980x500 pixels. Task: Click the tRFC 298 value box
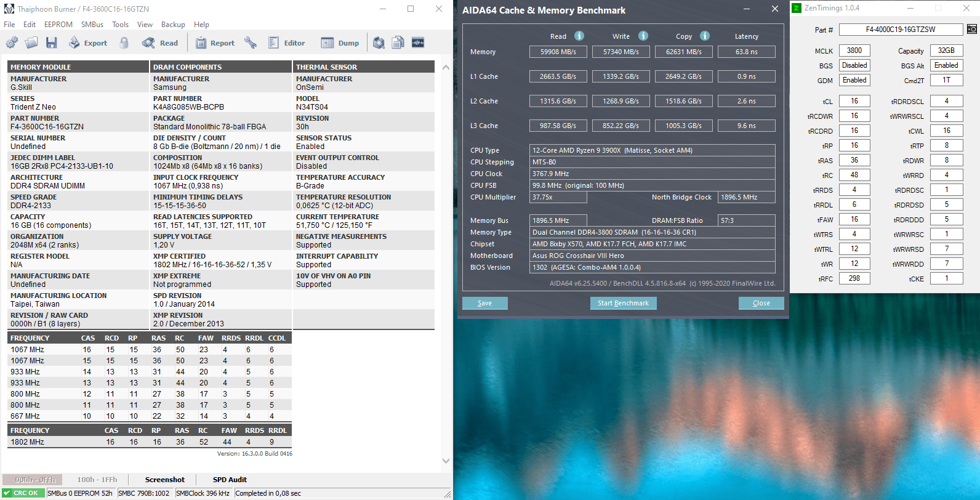[854, 278]
